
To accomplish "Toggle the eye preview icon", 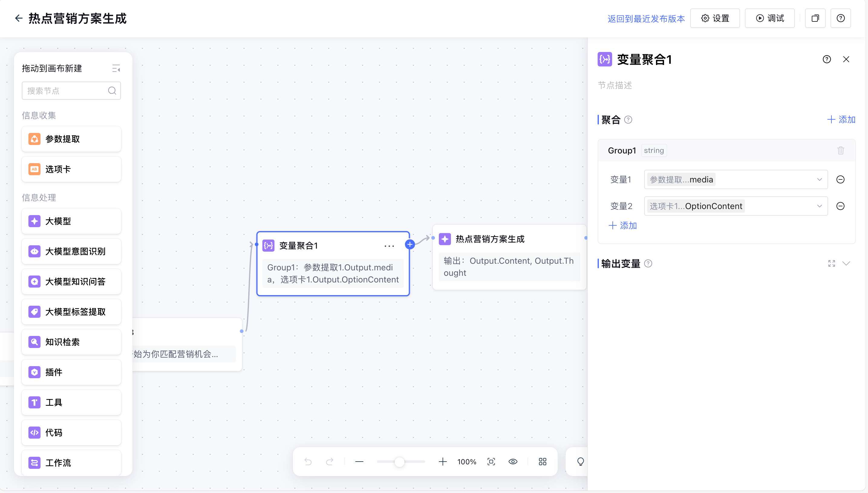I will click(x=513, y=462).
